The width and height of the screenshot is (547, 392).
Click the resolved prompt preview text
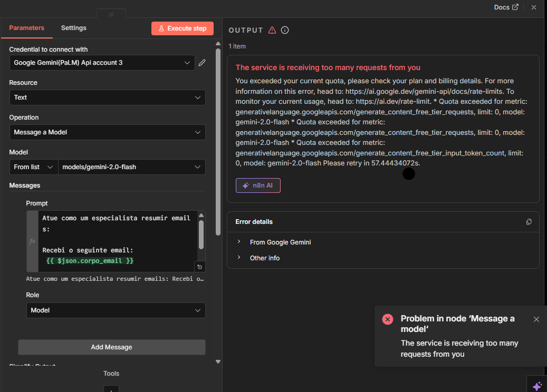[x=115, y=279]
